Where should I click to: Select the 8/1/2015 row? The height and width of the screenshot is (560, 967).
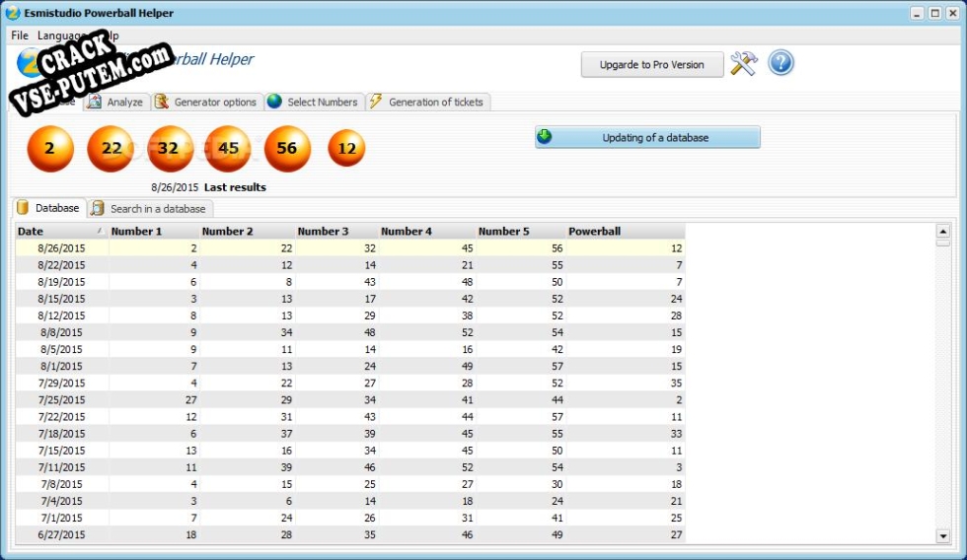coord(349,366)
